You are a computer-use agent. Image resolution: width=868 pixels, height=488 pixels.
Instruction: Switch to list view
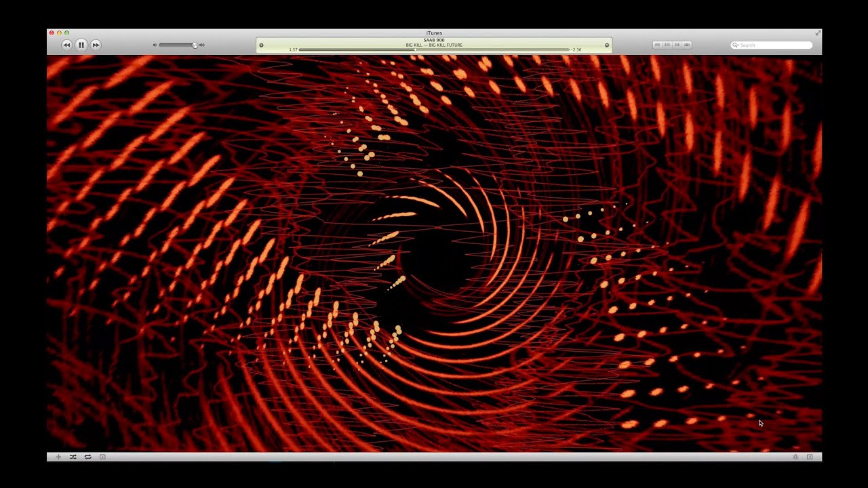(657, 45)
